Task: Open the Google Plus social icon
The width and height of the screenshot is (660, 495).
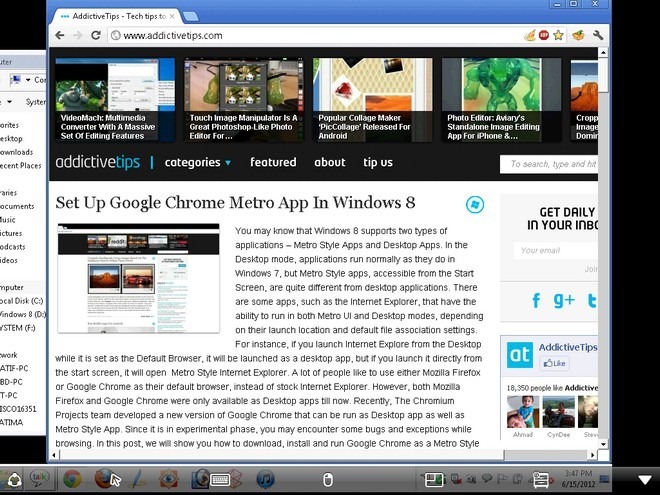Action: [564, 301]
